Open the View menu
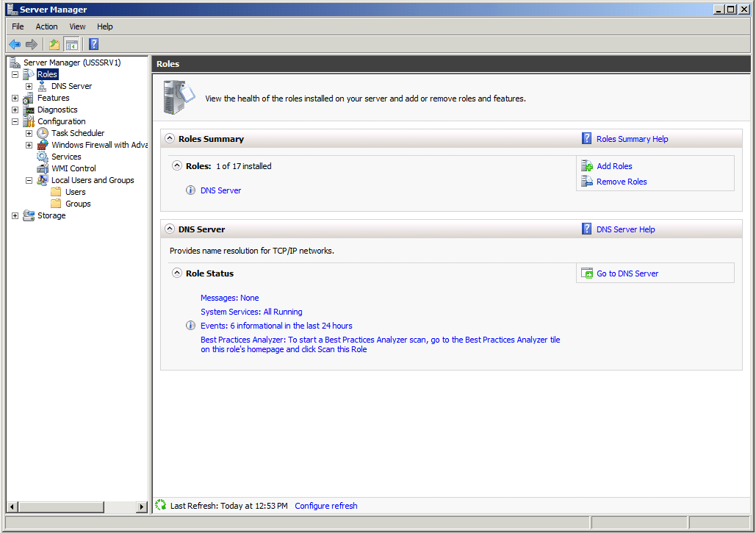This screenshot has height=533, width=756. (77, 26)
